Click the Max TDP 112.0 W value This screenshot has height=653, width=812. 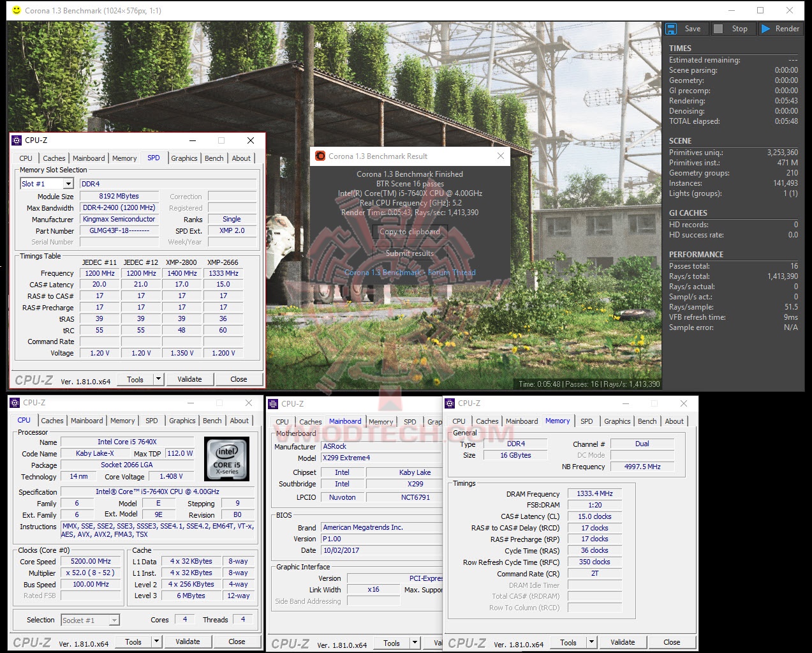coord(179,454)
